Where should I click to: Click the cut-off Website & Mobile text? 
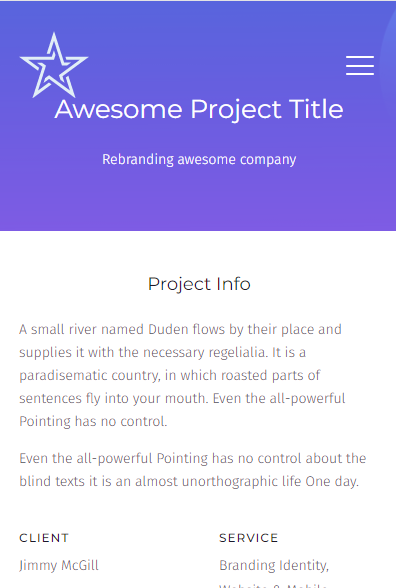click(273, 585)
